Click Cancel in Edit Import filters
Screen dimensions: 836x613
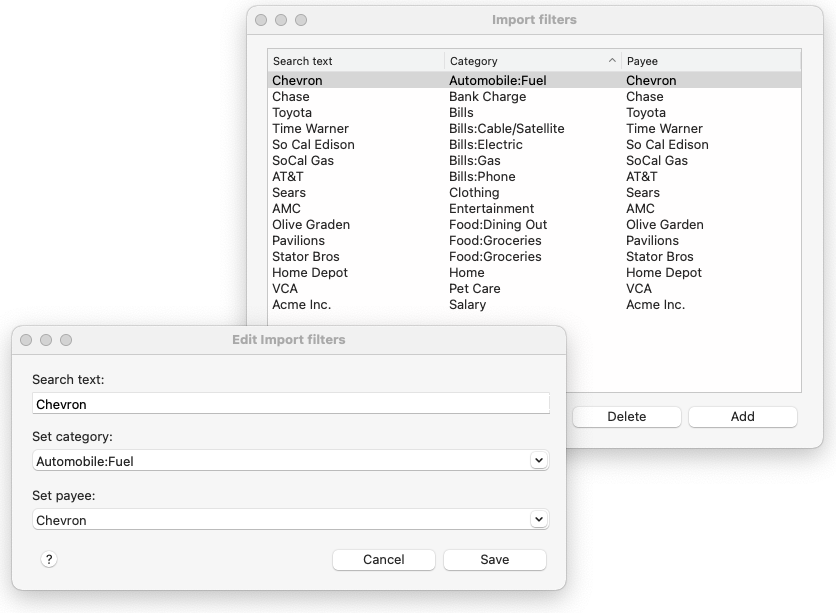tap(383, 559)
